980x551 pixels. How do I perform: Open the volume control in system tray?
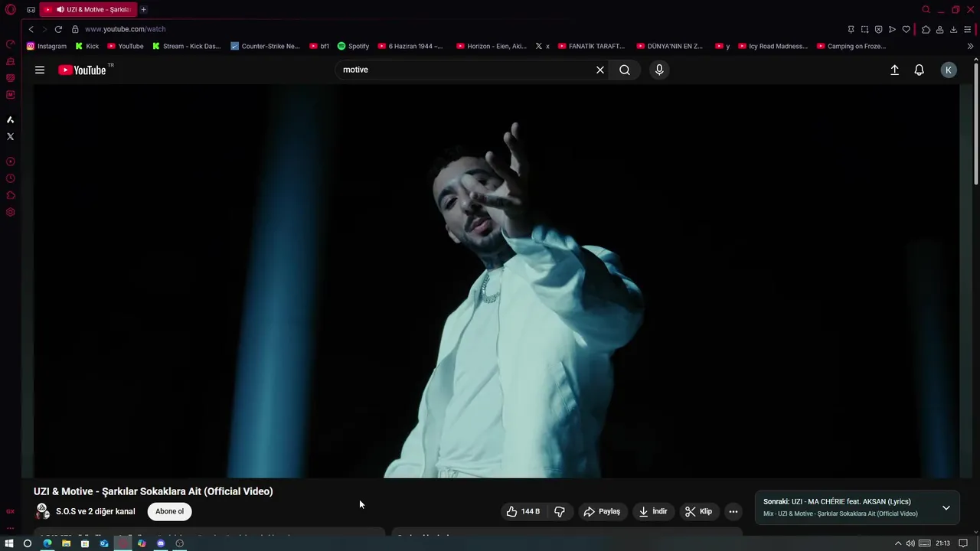tap(910, 543)
